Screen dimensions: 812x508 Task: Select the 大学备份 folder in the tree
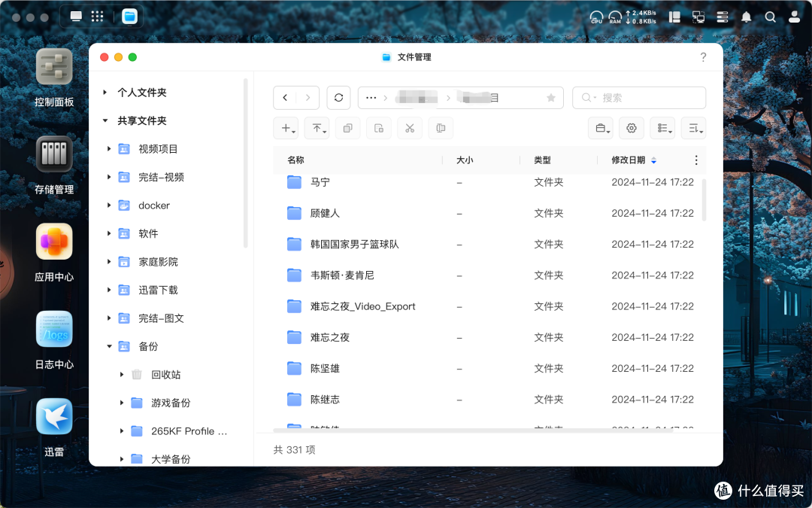(x=171, y=459)
